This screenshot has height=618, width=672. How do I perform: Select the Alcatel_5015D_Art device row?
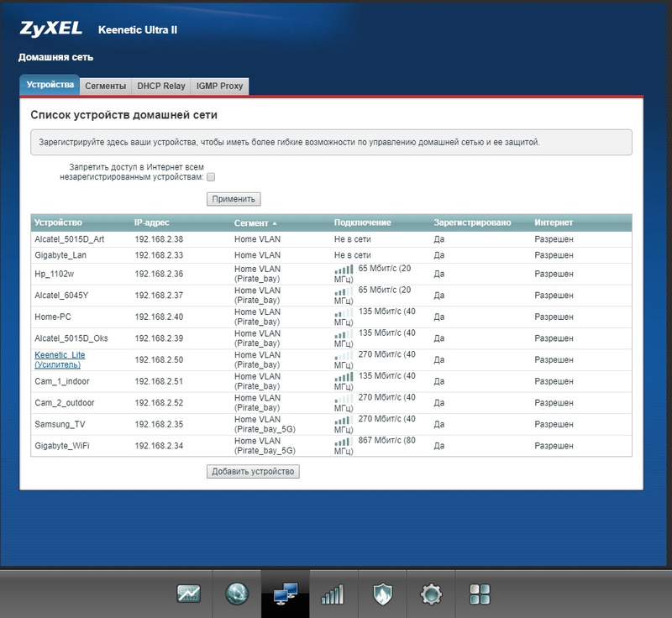point(331,239)
